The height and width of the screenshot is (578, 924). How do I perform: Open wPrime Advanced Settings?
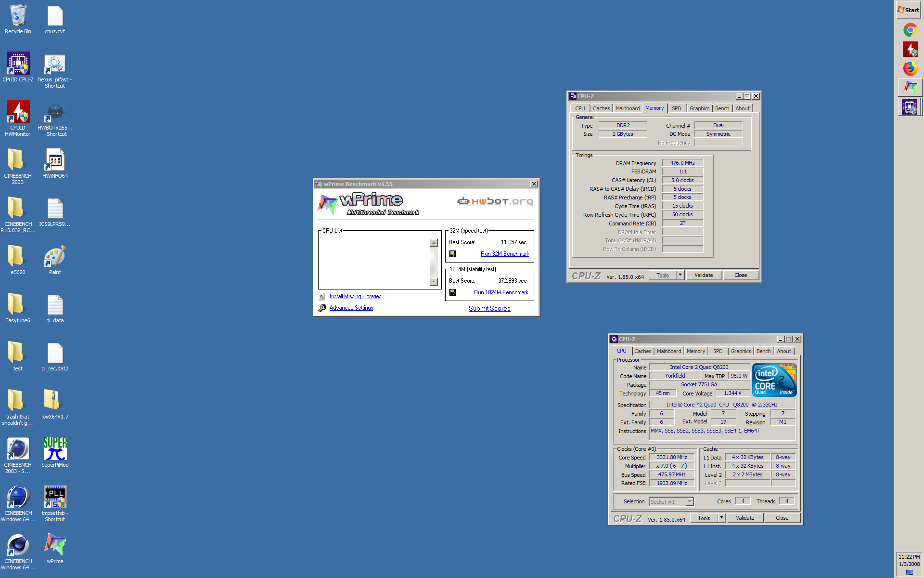coord(351,308)
